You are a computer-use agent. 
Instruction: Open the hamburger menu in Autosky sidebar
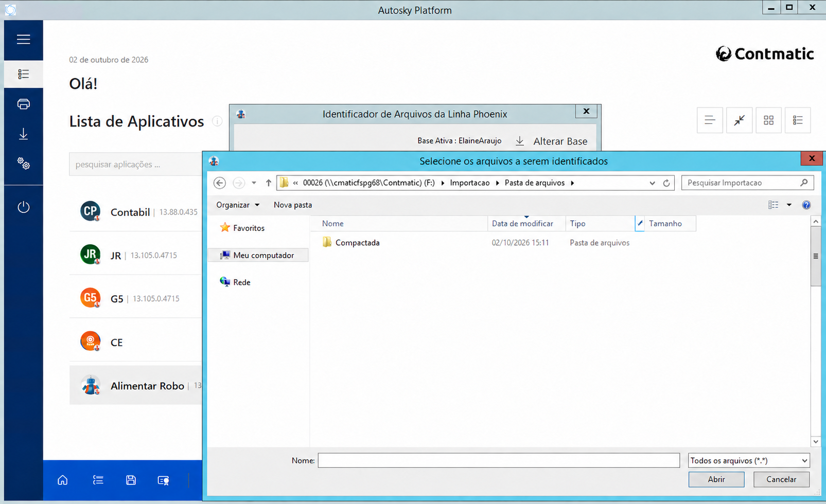pos(23,40)
